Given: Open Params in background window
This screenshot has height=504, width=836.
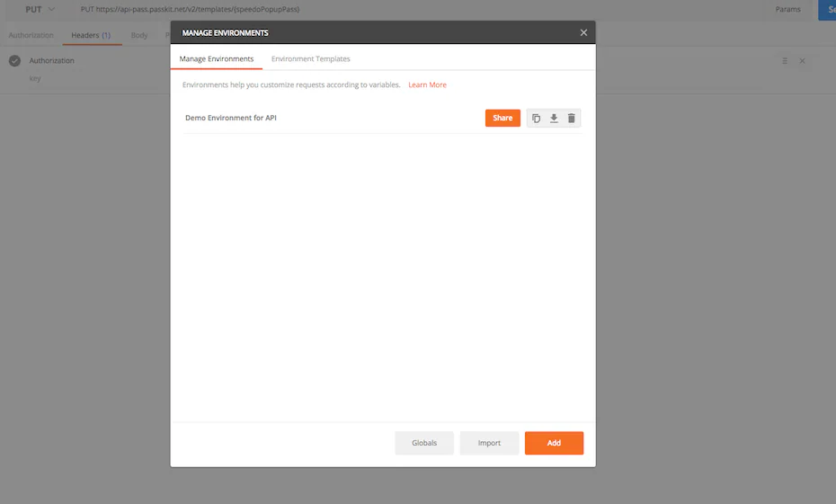Looking at the screenshot, I should click(x=788, y=9).
